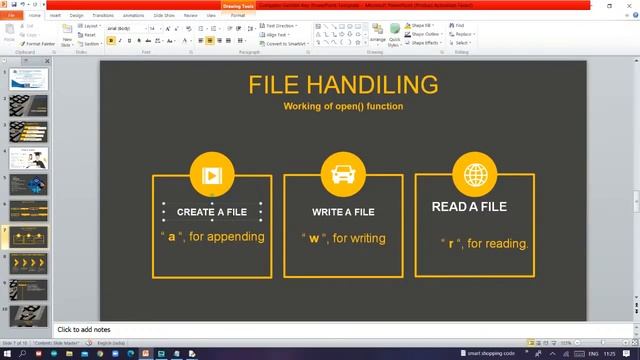Toggle Italic formatting
Image resolution: width=640 pixels, height=360 pixels.
pos(120,41)
